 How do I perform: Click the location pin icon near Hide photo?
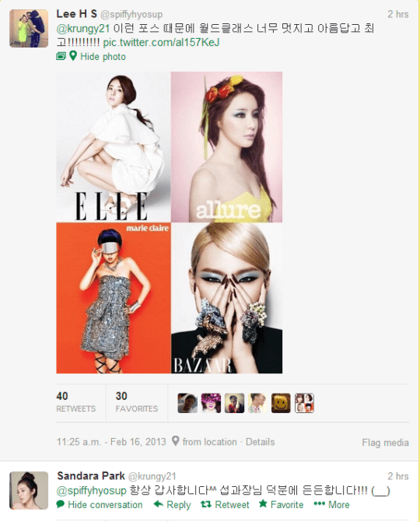click(73, 55)
